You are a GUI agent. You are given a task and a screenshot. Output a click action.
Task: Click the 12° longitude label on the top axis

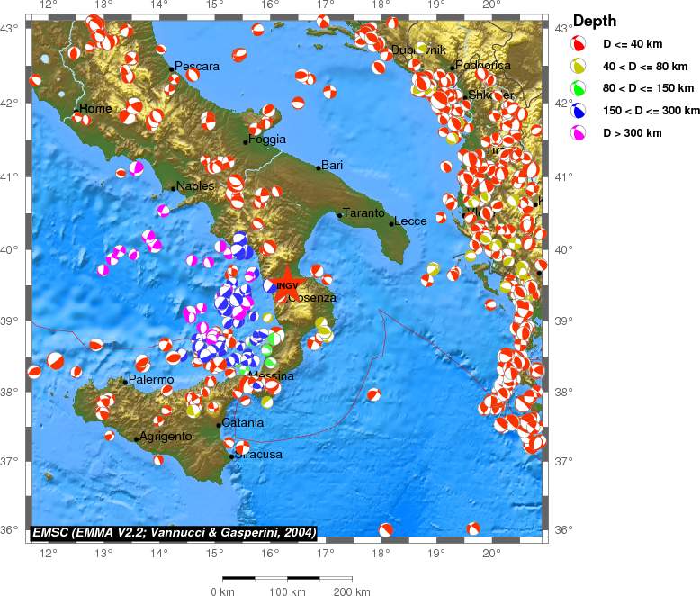[49, 5]
